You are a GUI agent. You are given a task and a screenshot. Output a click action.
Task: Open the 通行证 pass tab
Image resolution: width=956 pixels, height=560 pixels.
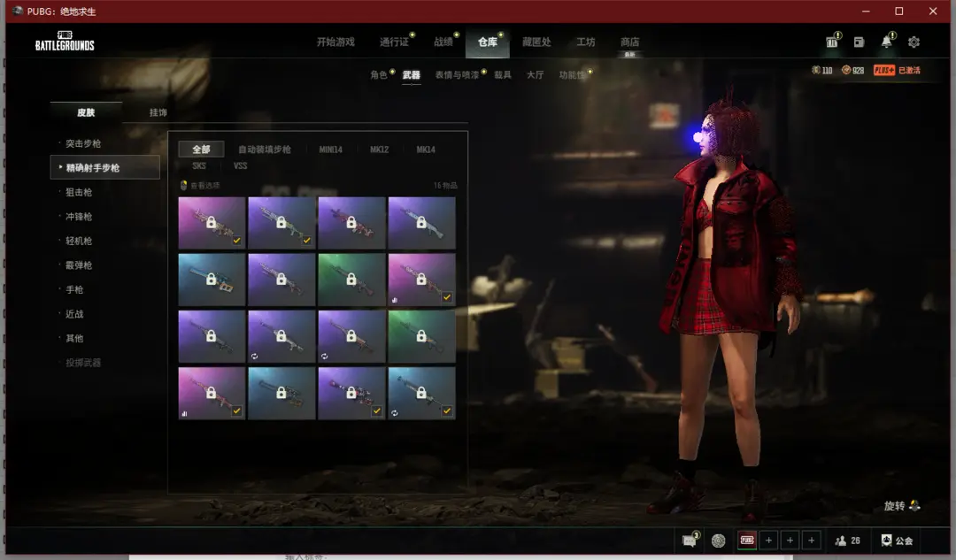[395, 42]
